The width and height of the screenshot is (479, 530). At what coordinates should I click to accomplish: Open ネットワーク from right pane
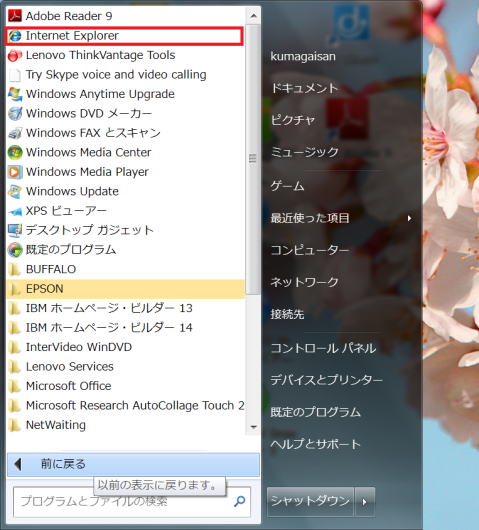point(304,282)
